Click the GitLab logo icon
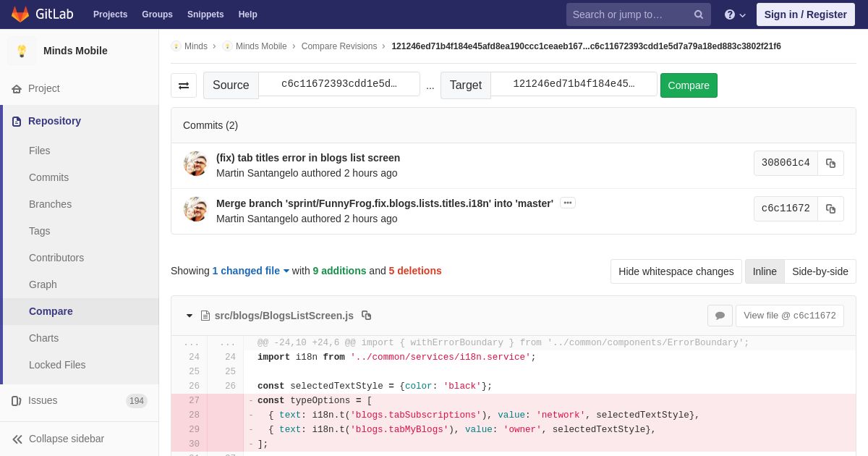This screenshot has height=456, width=868. click(x=20, y=14)
